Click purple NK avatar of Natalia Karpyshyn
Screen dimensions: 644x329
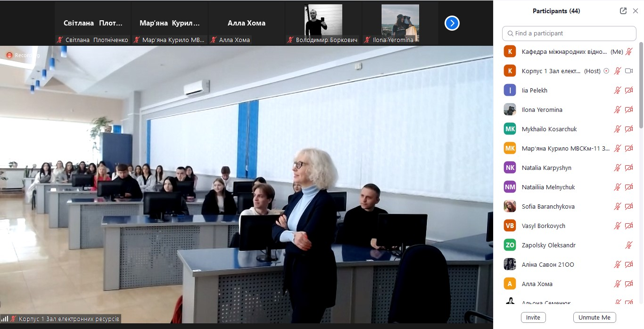point(510,168)
